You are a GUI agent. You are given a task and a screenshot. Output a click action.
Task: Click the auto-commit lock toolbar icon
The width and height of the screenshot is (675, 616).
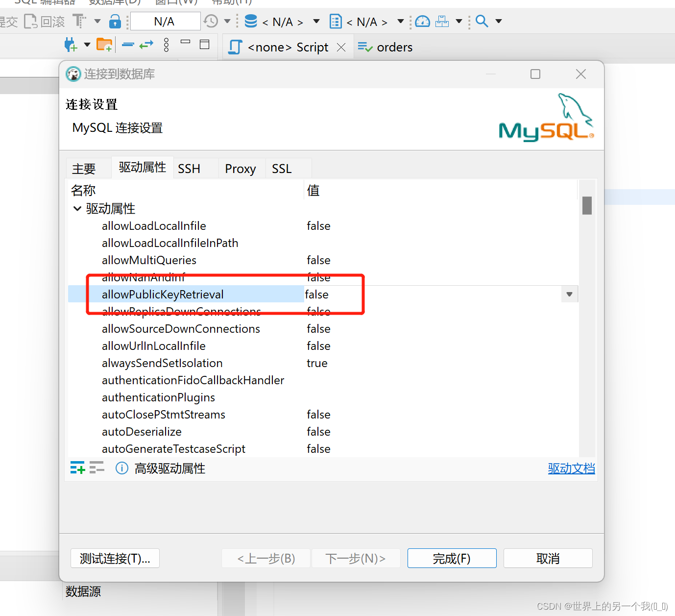[115, 21]
